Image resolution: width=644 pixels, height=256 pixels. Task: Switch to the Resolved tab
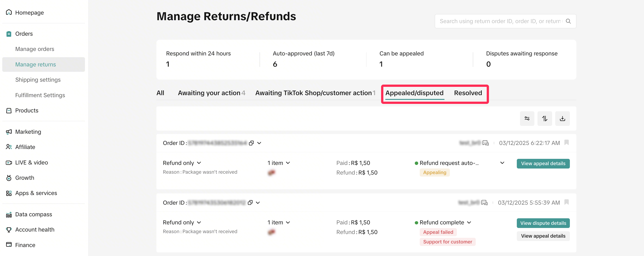468,93
